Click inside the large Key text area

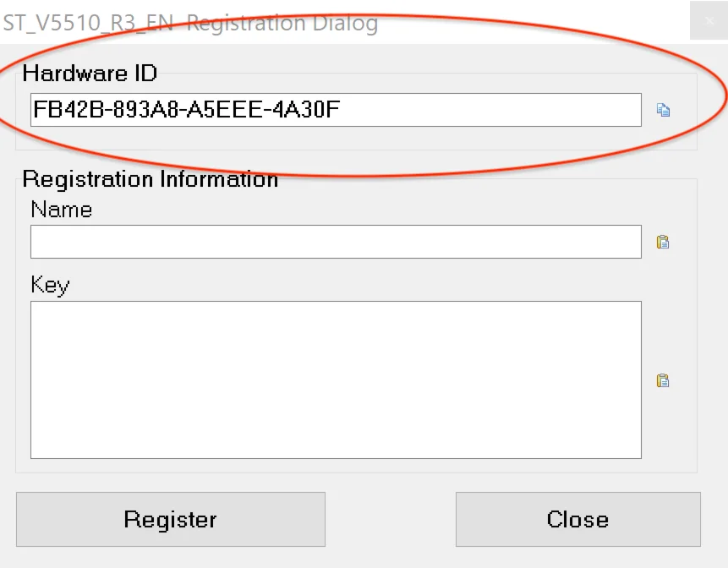tap(336, 380)
